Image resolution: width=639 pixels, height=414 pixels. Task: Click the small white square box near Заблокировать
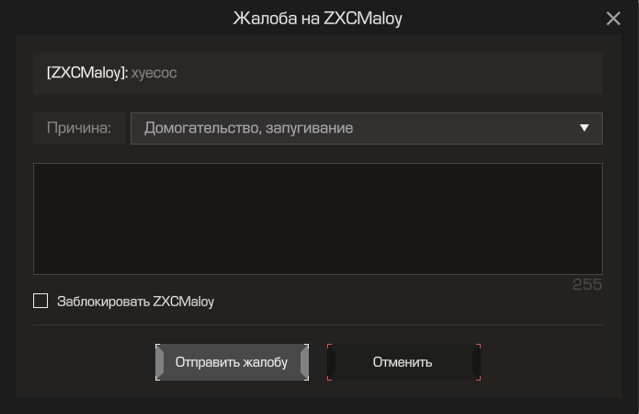(x=40, y=301)
